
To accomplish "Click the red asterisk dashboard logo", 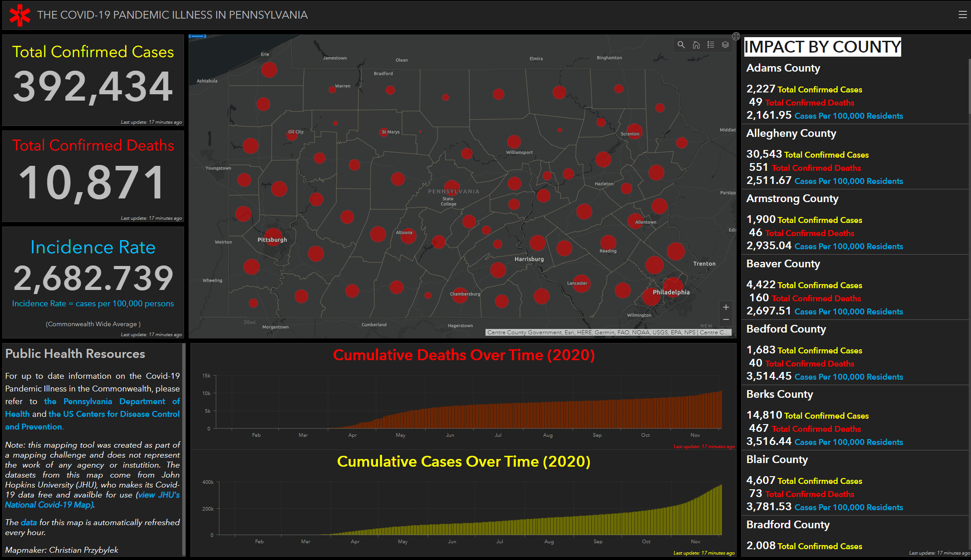I will pos(20,15).
